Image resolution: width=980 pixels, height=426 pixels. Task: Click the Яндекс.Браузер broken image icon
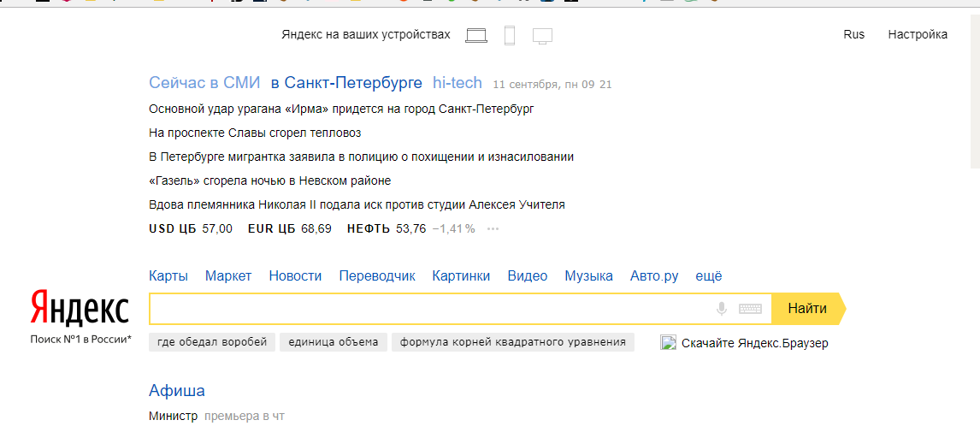click(x=668, y=343)
